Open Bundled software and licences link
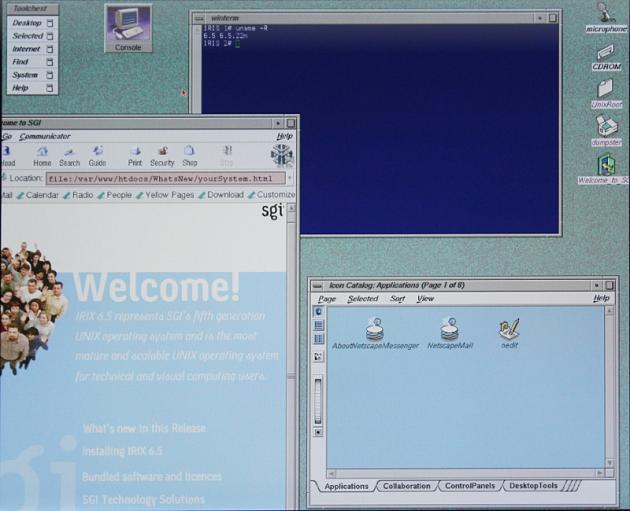This screenshot has width=630, height=511. [x=152, y=476]
